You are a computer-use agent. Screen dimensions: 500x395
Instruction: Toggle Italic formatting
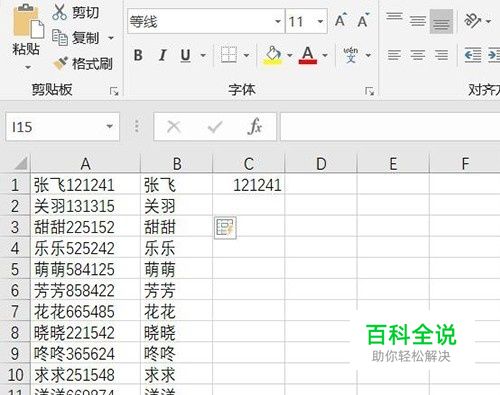(x=162, y=55)
